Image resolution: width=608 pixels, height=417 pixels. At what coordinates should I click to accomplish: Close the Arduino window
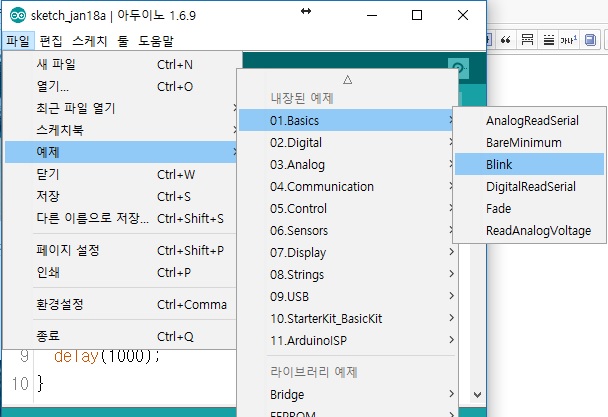[x=463, y=15]
